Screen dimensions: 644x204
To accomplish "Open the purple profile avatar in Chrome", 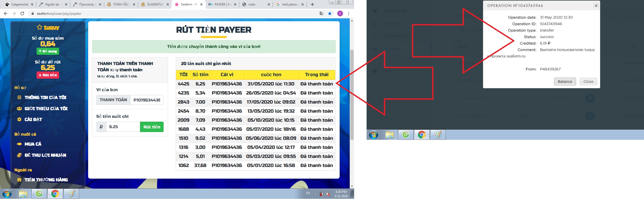I will (340, 13).
